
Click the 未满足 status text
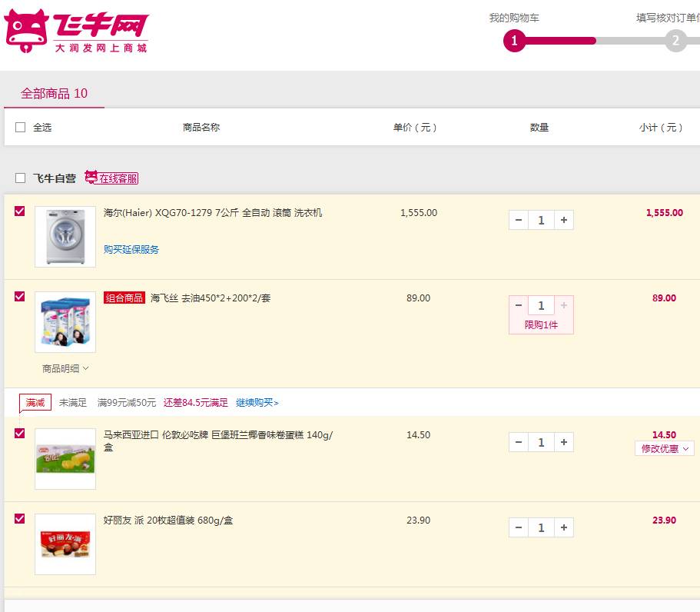73,403
